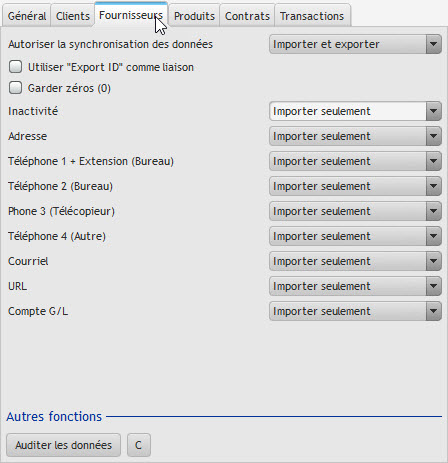
Task: Change Téléphone 1 + Extension (Bureau) dropdown
Action: [x=355, y=161]
